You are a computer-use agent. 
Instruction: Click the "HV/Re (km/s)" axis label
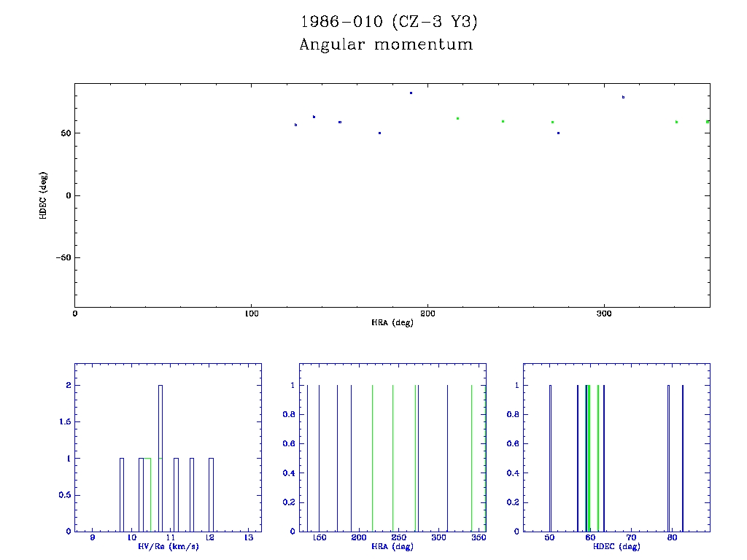pos(169,547)
